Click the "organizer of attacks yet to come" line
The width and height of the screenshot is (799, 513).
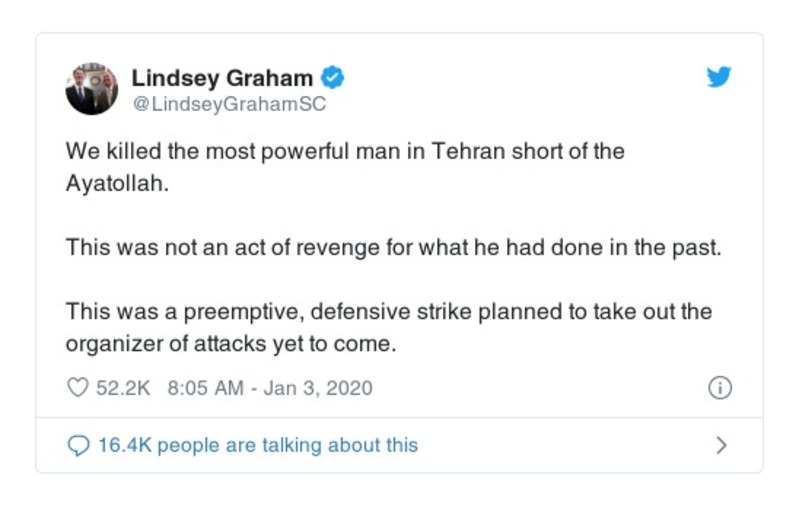[x=231, y=341]
